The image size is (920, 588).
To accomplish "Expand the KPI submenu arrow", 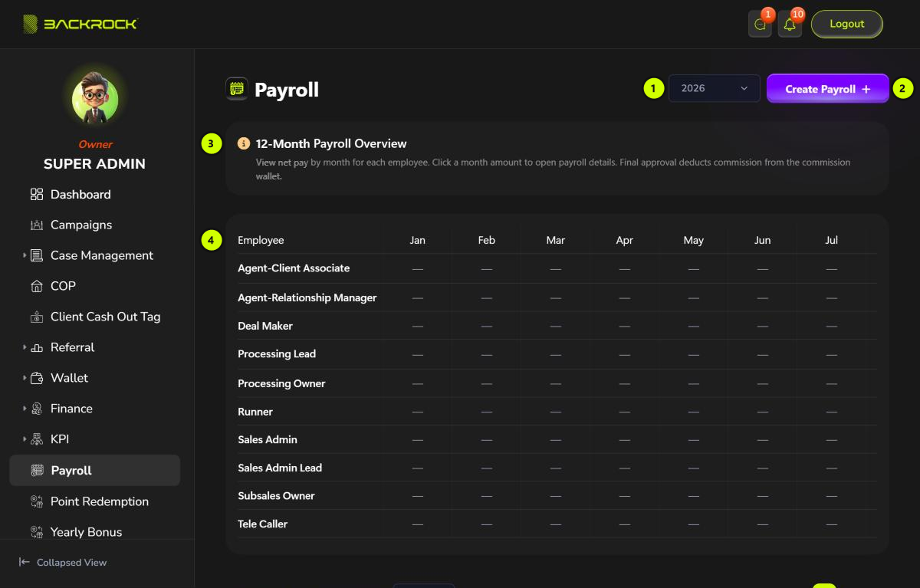I will (25, 439).
